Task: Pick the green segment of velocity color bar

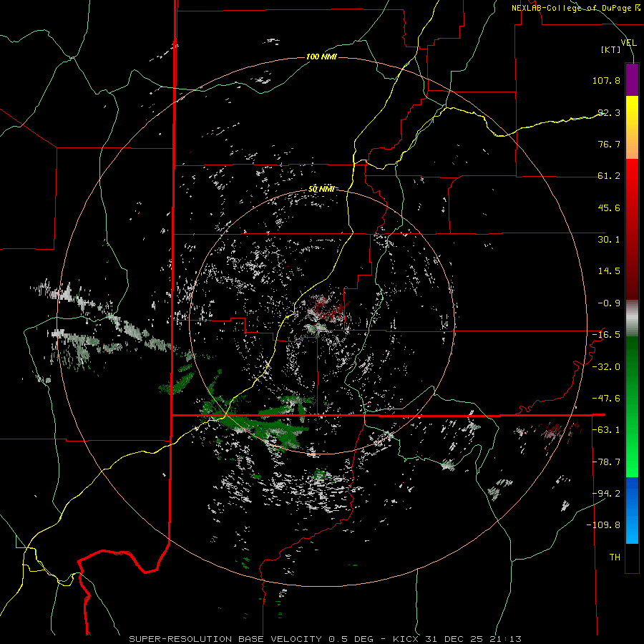Action: 632,406
